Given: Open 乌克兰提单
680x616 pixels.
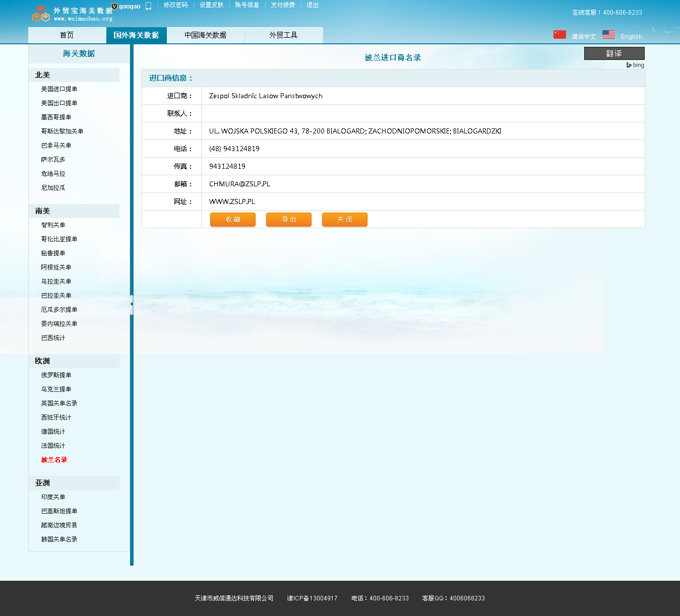Looking at the screenshot, I should point(56,389).
